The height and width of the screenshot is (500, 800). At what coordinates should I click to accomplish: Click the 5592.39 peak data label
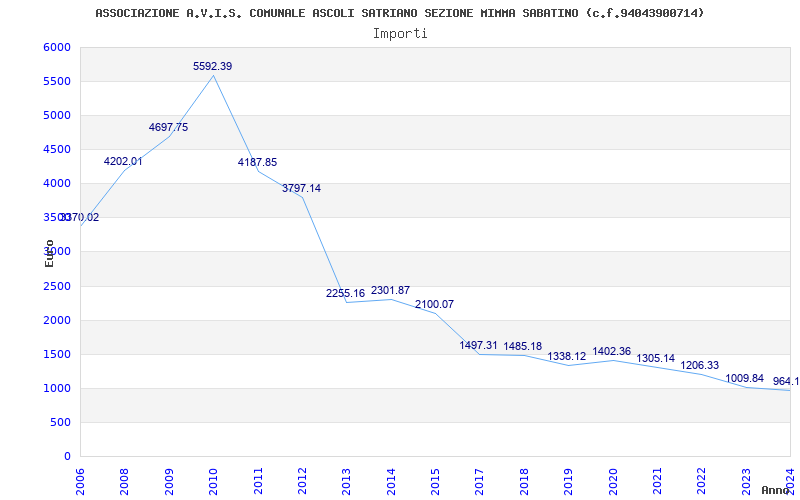(212, 66)
